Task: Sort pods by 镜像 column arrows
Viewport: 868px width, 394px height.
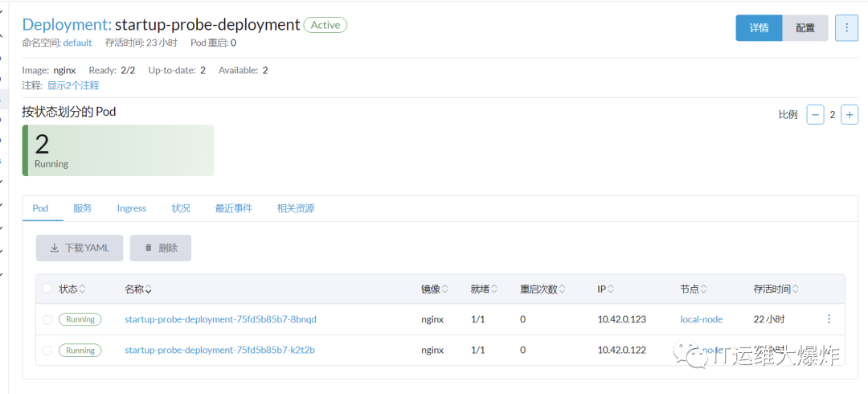Action: pos(445,289)
